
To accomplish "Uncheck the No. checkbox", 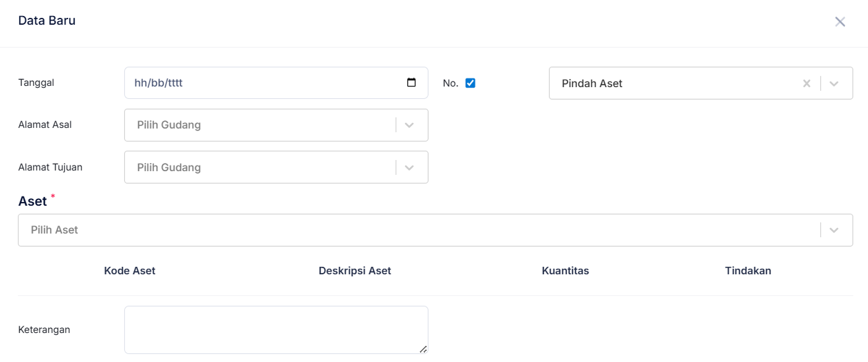I will [470, 83].
